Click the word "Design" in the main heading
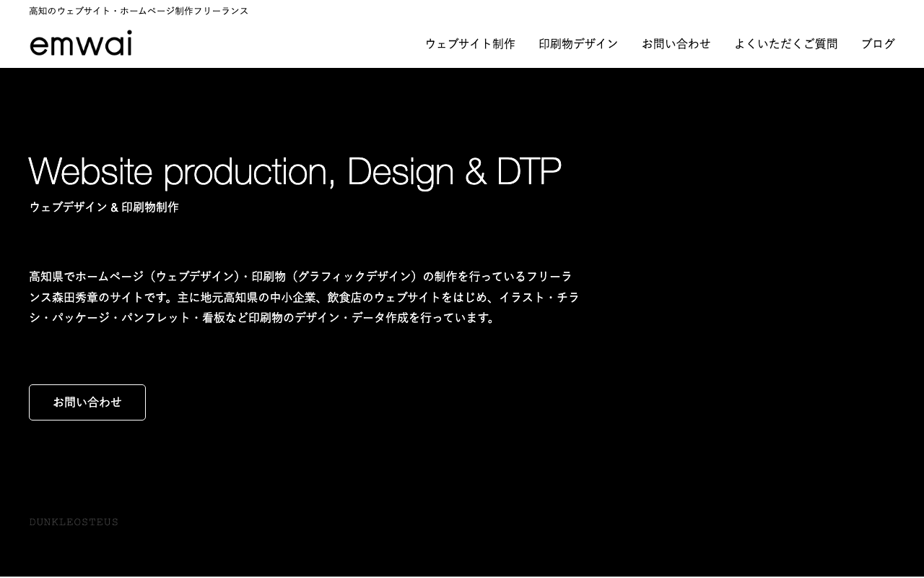924x578 pixels. (x=399, y=171)
